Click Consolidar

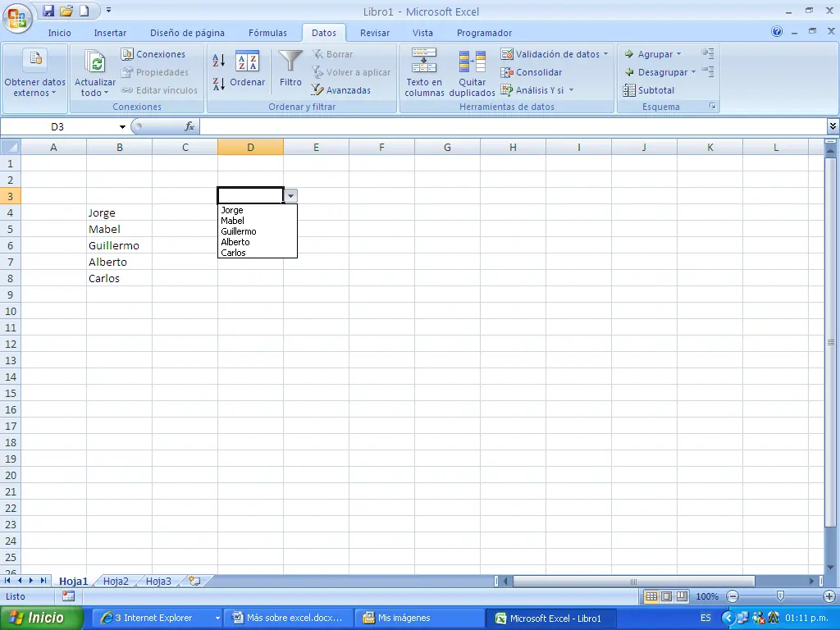click(x=531, y=72)
